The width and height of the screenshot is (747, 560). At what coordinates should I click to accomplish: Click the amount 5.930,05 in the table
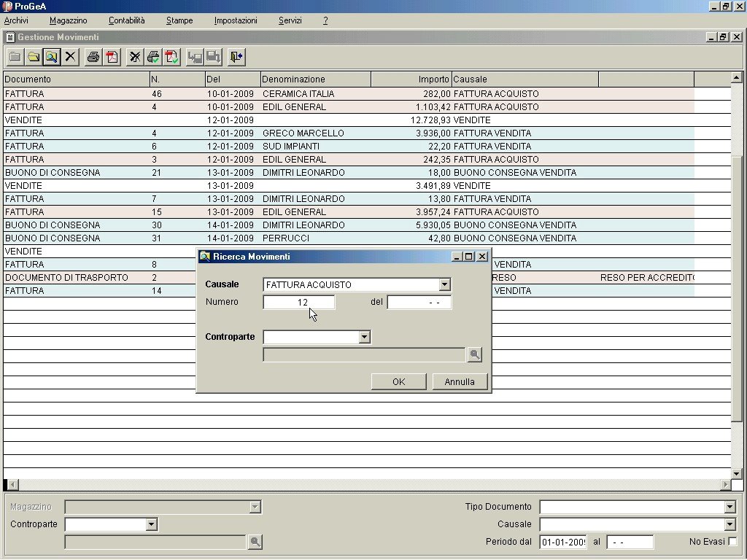pos(433,225)
